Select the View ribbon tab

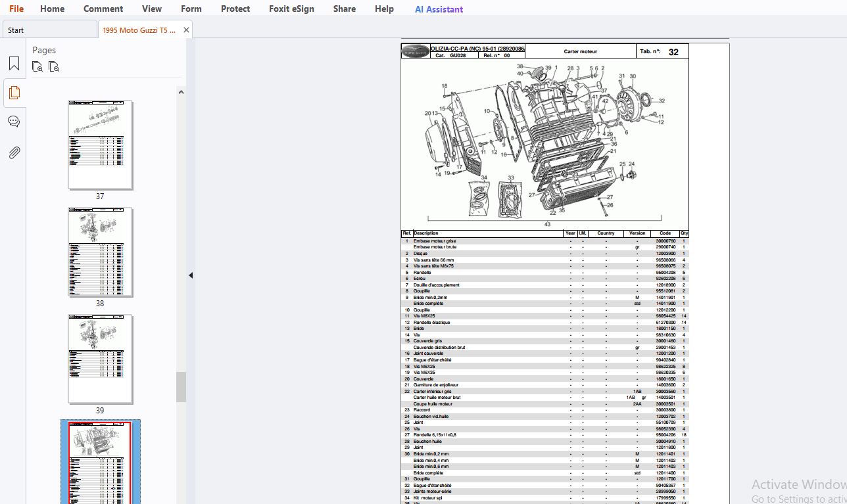pyautogui.click(x=152, y=9)
